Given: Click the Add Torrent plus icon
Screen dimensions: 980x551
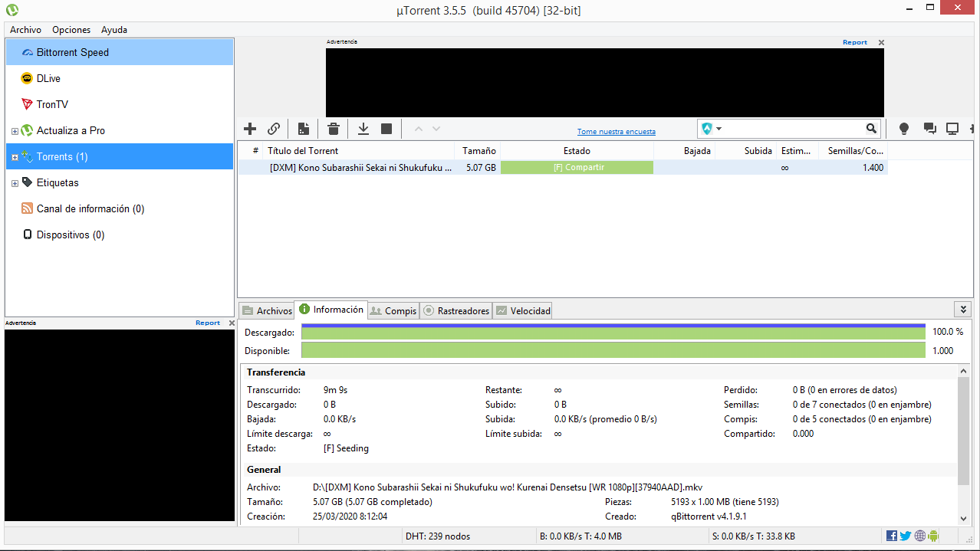Looking at the screenshot, I should pyautogui.click(x=250, y=129).
